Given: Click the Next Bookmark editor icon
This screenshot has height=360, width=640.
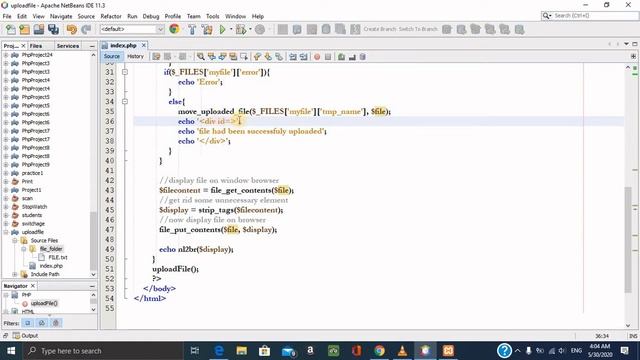Looking at the screenshot, I should click(268, 57).
